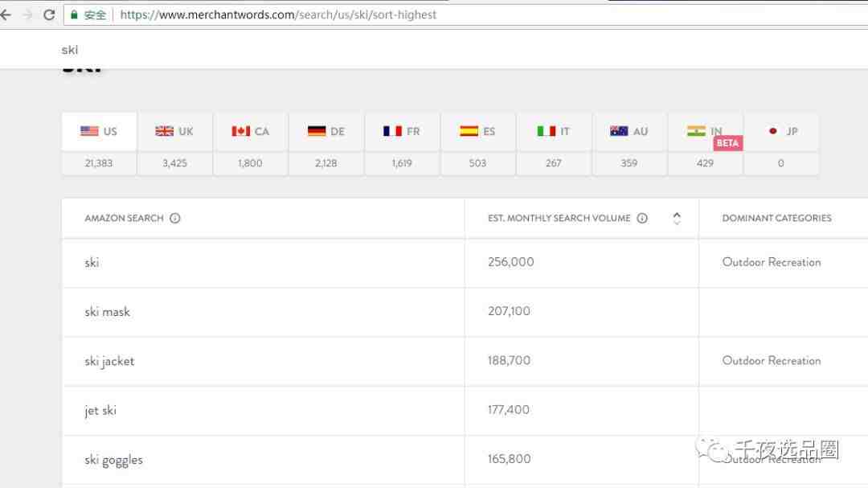Click the Japan flag icon
This screenshot has width=868, height=488.
(773, 131)
